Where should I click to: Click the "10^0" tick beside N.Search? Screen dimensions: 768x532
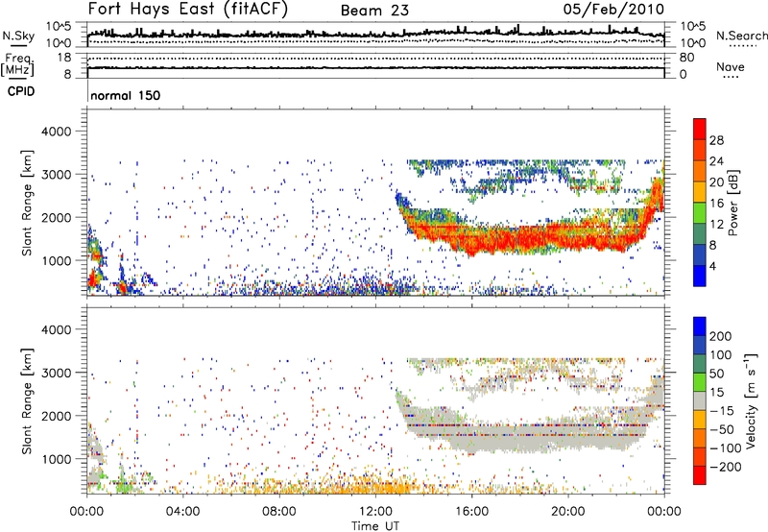692,43
